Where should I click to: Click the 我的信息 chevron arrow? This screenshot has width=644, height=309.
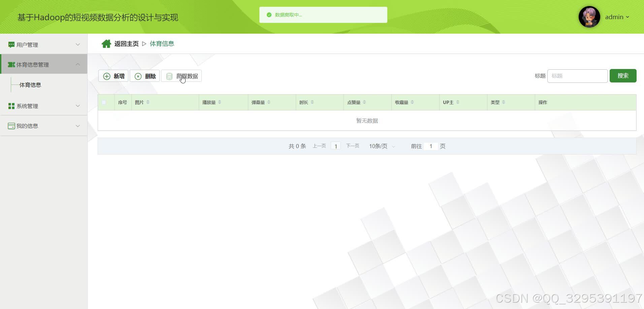click(78, 126)
